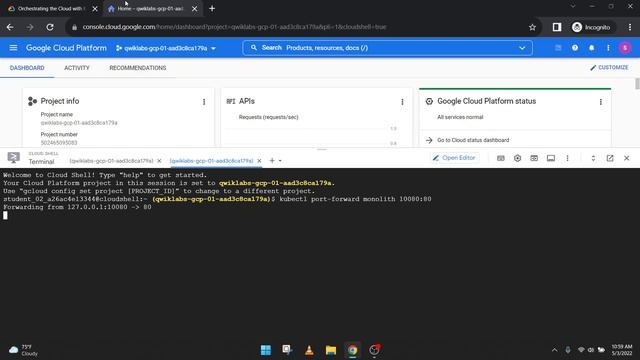The width and height of the screenshot is (640, 360).
Task: Click the Open Editor button
Action: [x=454, y=158]
